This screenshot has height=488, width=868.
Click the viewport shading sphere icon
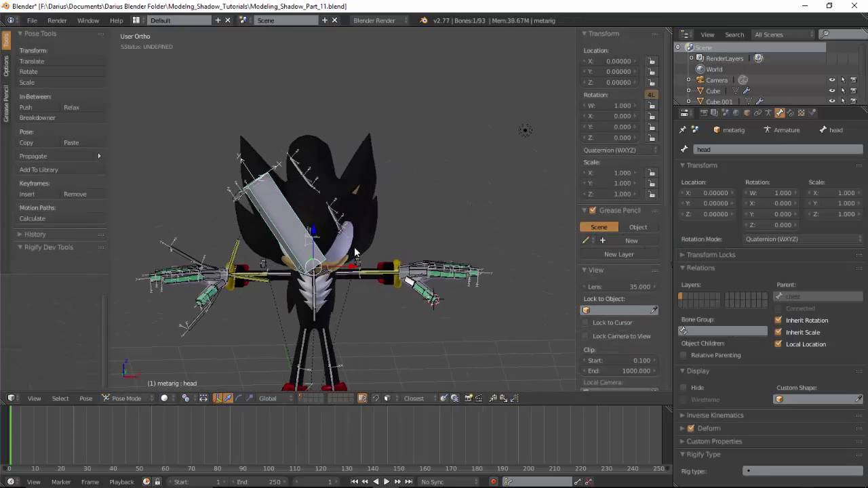click(164, 399)
